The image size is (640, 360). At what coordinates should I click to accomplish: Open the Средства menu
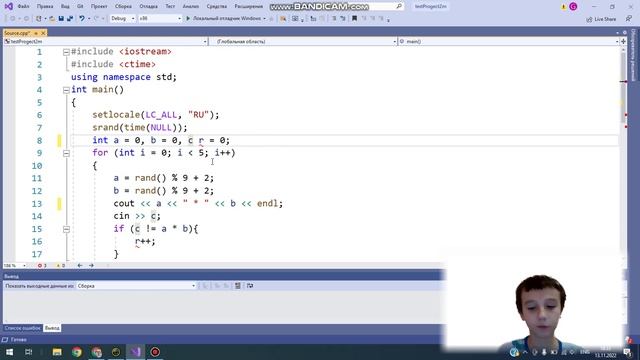pos(217,7)
